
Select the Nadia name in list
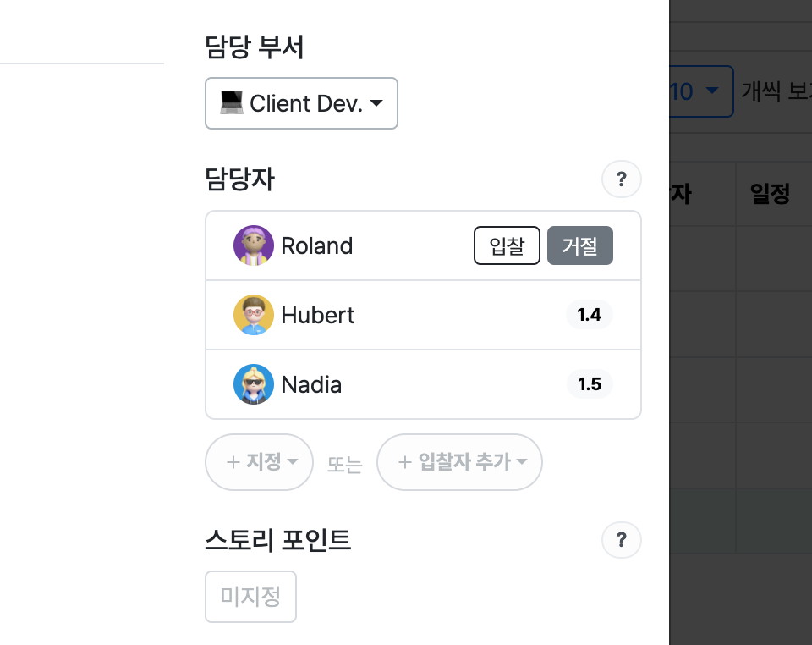311,384
